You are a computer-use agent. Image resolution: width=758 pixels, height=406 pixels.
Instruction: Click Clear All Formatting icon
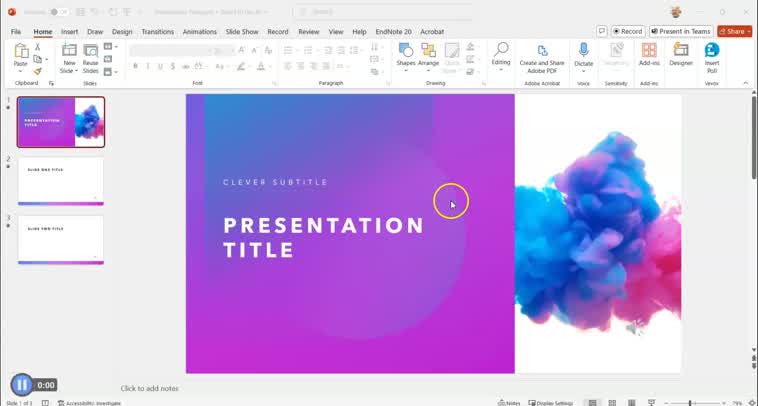tap(268, 50)
